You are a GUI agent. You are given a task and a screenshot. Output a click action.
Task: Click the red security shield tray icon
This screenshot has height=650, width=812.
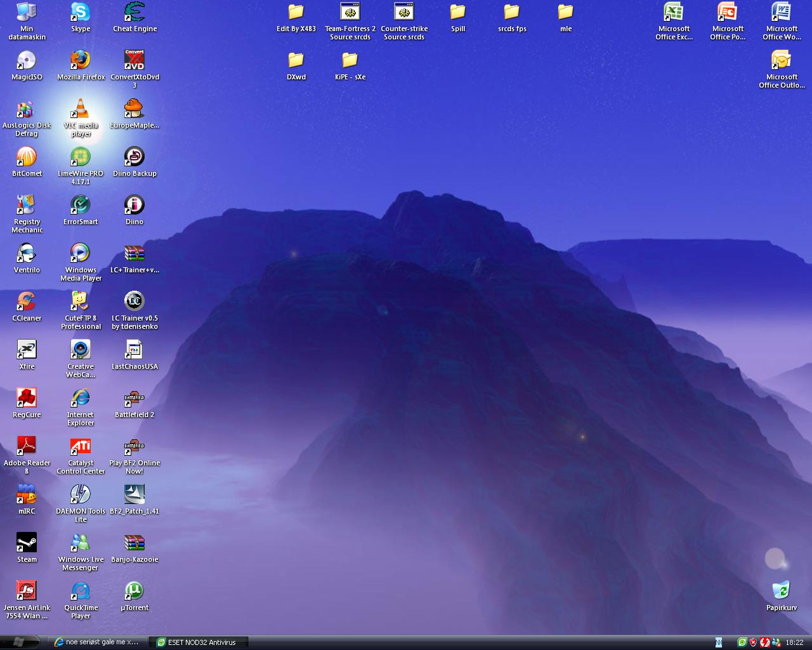[753, 642]
